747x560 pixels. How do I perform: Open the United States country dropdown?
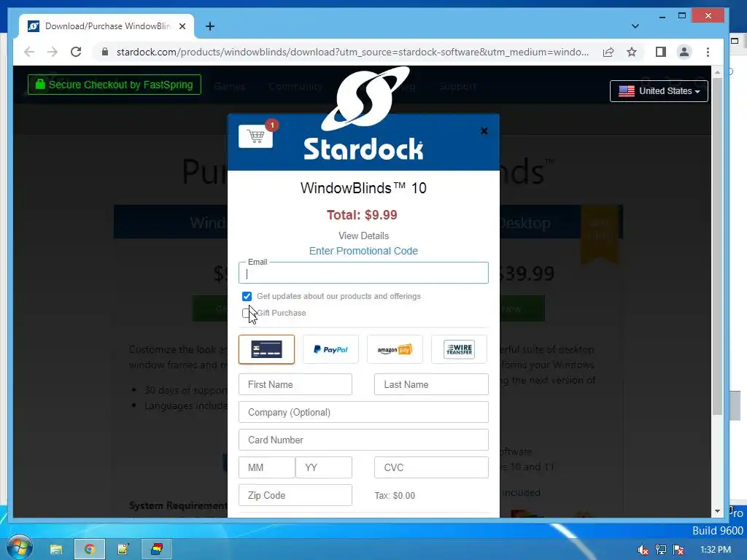(659, 91)
